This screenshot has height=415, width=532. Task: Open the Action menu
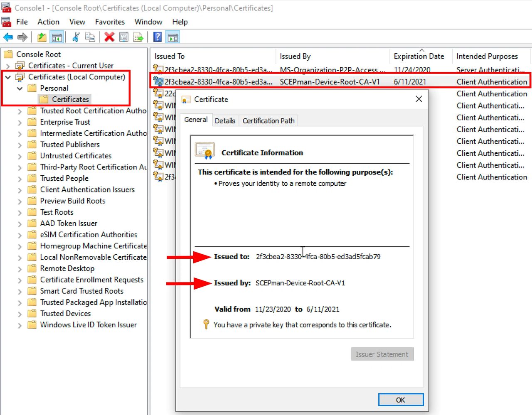coord(48,22)
